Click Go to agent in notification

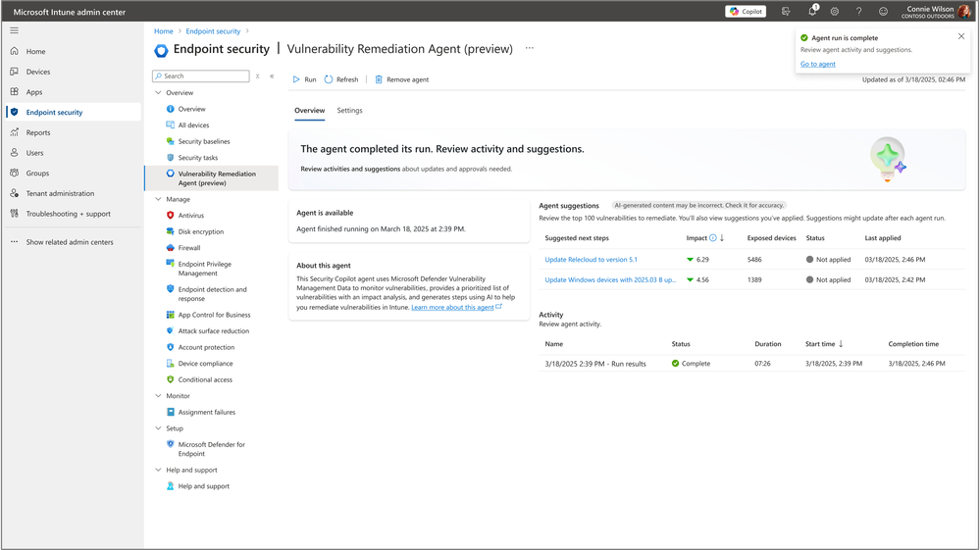point(817,64)
